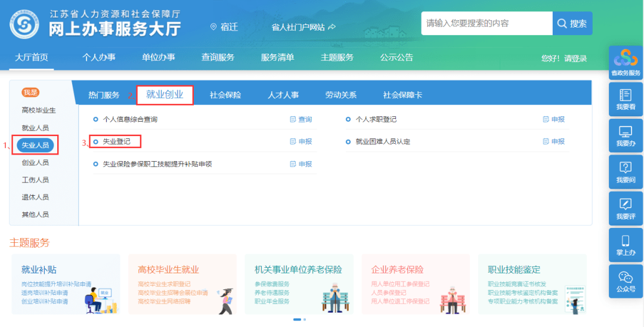Open the 查询服务 menu
Screen dimensions: 644x327
[x=218, y=57]
